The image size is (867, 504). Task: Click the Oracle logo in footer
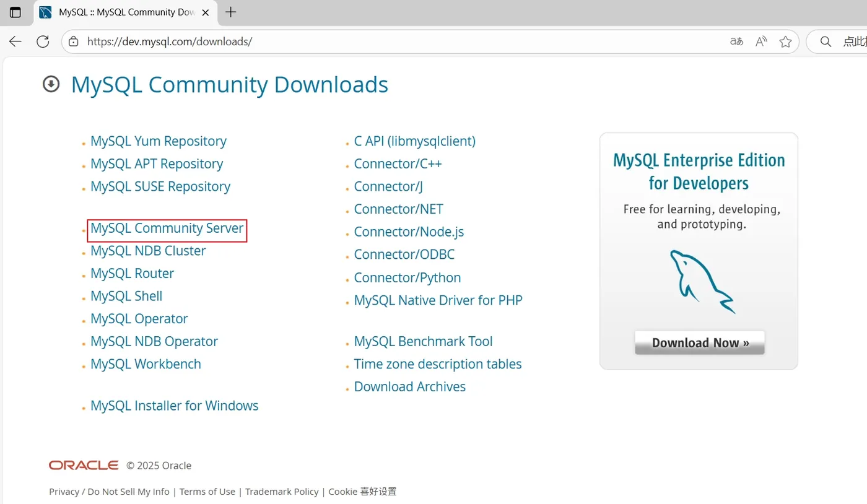(x=84, y=465)
